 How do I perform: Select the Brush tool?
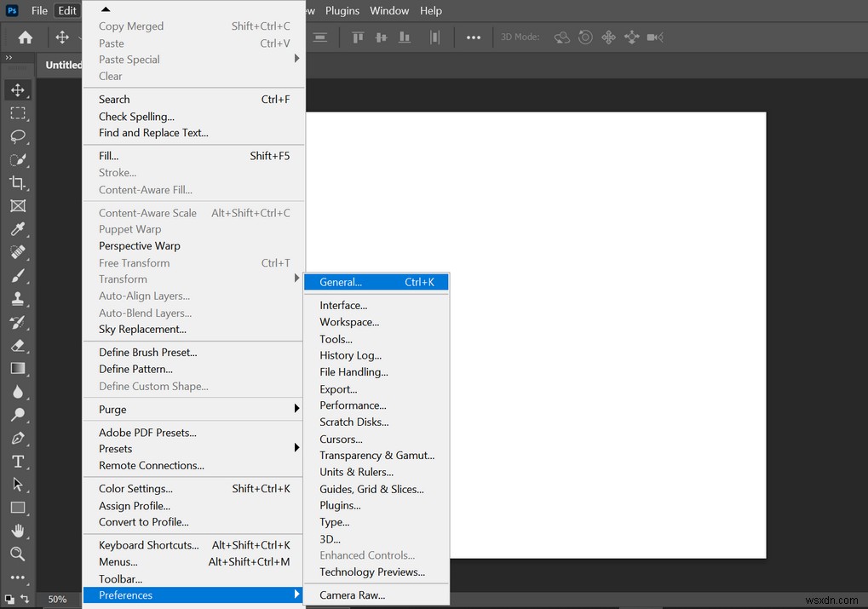17,276
